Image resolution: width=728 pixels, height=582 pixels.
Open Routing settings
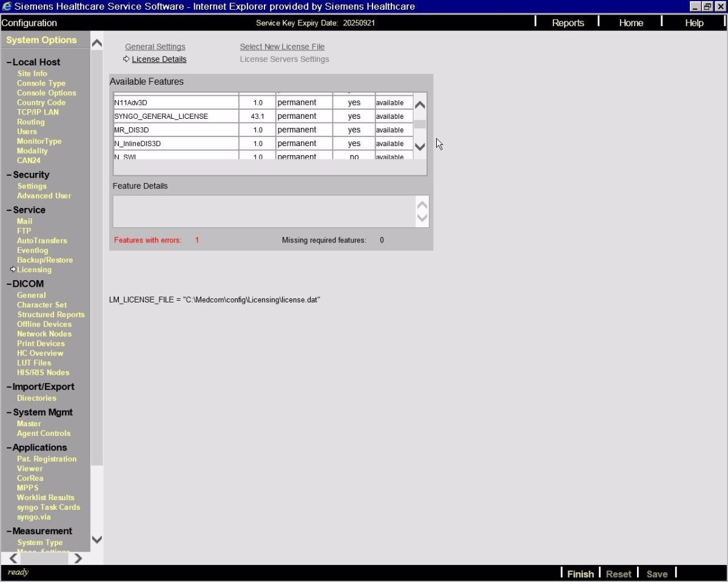[x=31, y=122]
